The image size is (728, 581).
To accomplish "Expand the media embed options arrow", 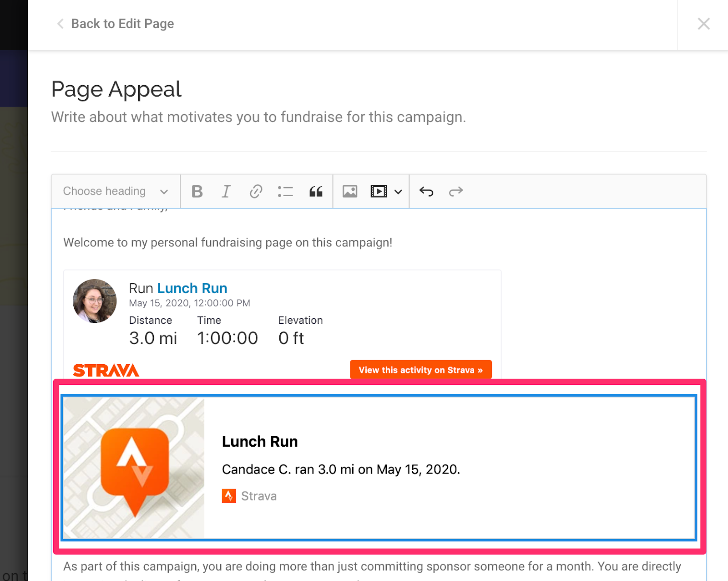I will point(398,192).
